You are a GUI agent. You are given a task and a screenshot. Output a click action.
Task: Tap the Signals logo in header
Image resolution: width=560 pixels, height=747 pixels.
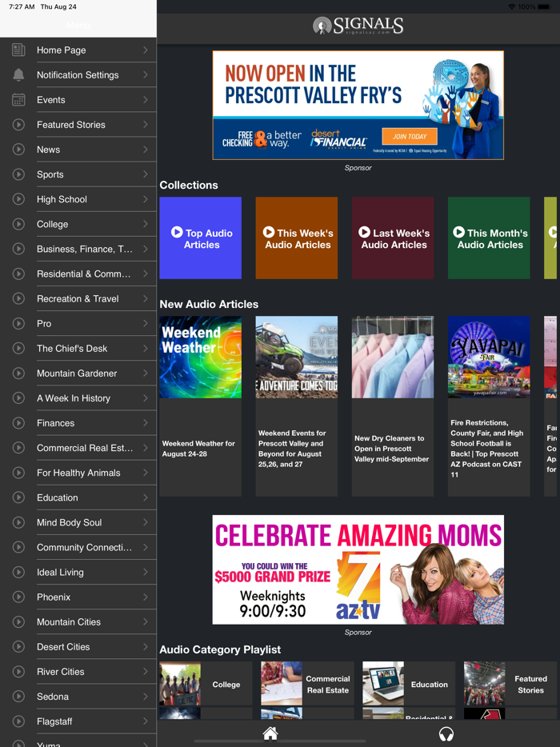point(358,26)
